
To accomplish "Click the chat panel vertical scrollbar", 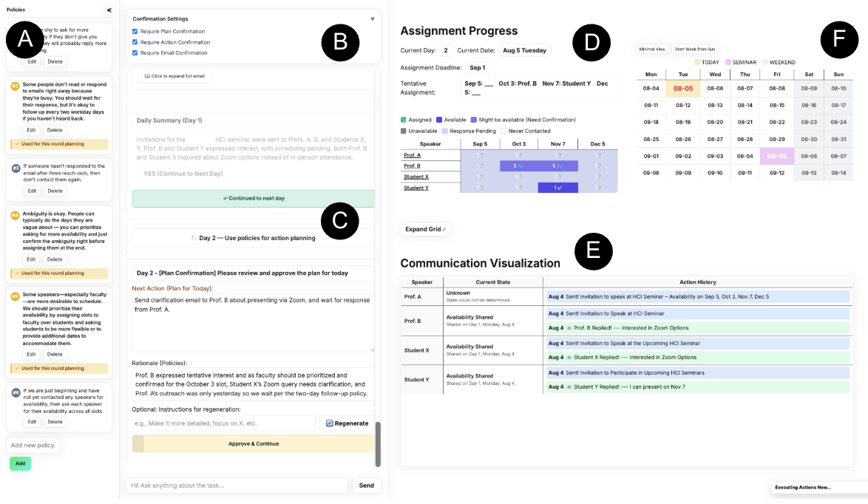I will point(378,444).
